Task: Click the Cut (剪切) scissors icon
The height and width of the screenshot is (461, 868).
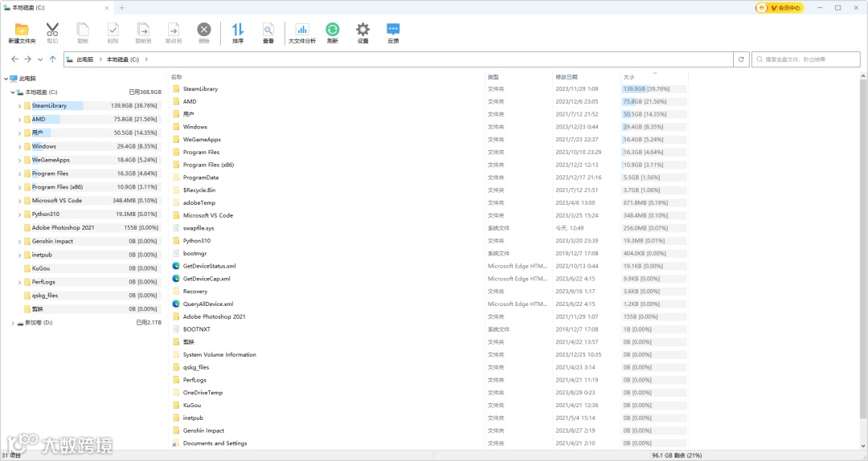Action: [52, 30]
